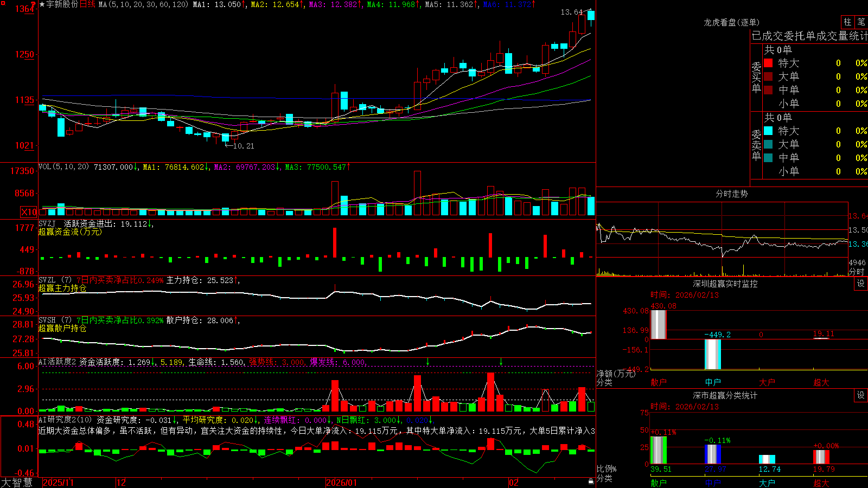Click teal swatch of 委卖单 中单

coord(768,158)
